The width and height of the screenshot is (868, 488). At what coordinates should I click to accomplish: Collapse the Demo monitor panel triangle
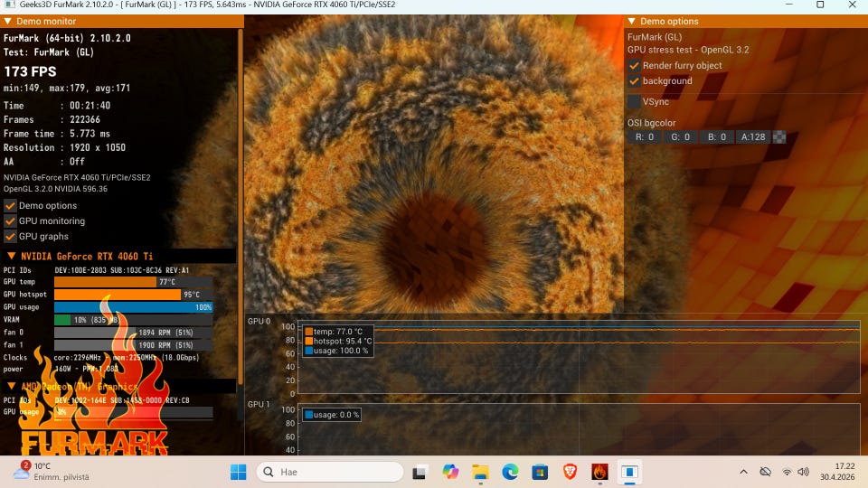(x=8, y=21)
